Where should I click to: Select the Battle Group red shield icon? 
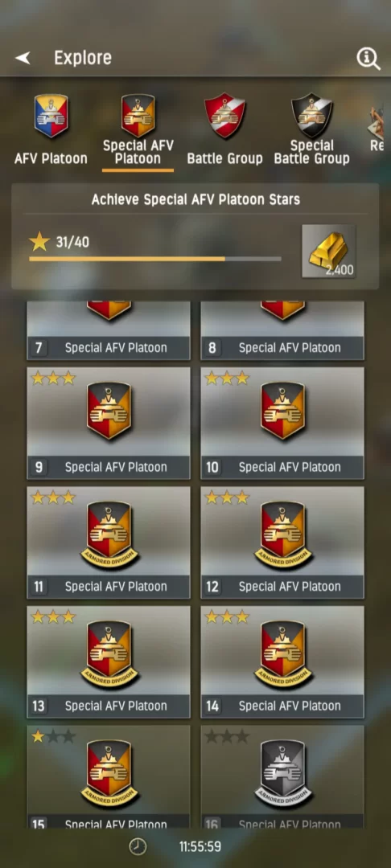click(224, 116)
